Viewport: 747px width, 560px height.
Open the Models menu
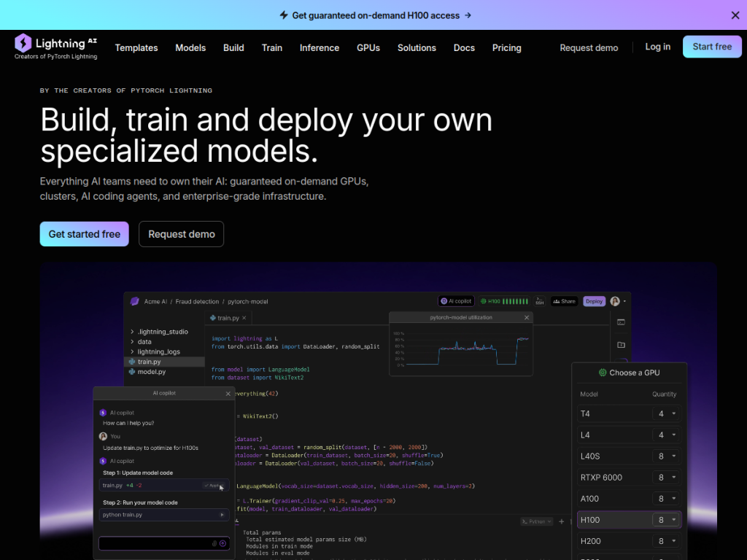pos(190,47)
